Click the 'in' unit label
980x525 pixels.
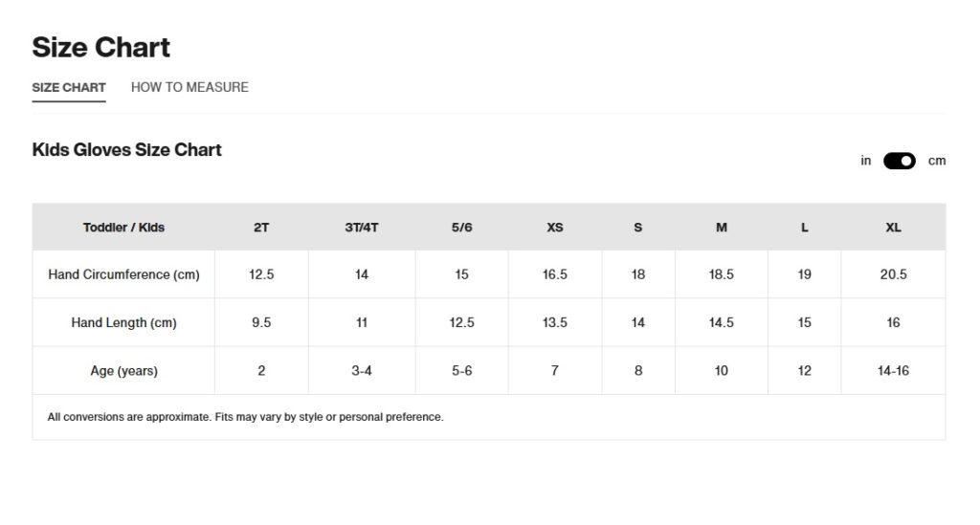[x=865, y=161]
